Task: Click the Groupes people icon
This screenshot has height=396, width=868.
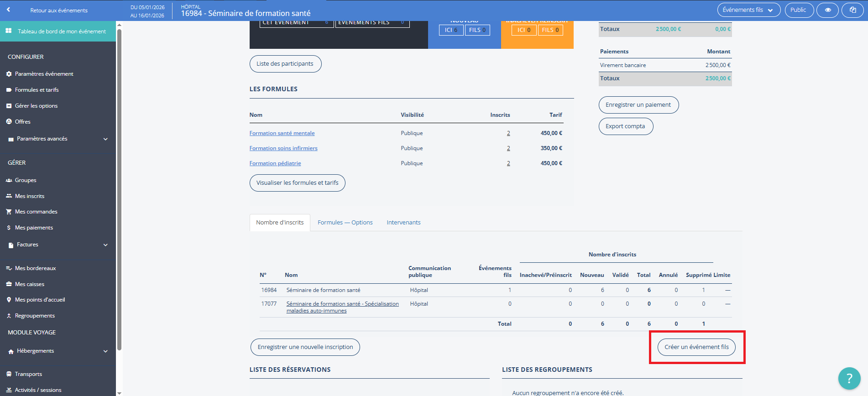Action: (x=9, y=180)
